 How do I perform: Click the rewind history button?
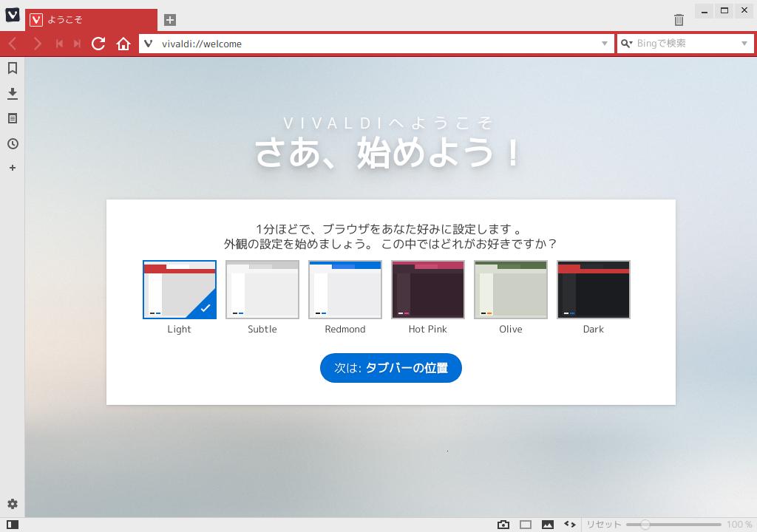click(59, 44)
